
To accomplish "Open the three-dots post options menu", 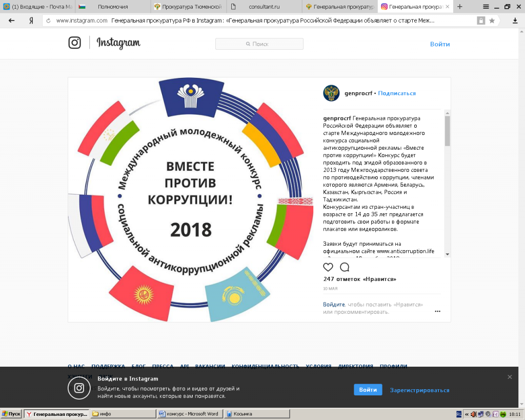I will click(437, 311).
